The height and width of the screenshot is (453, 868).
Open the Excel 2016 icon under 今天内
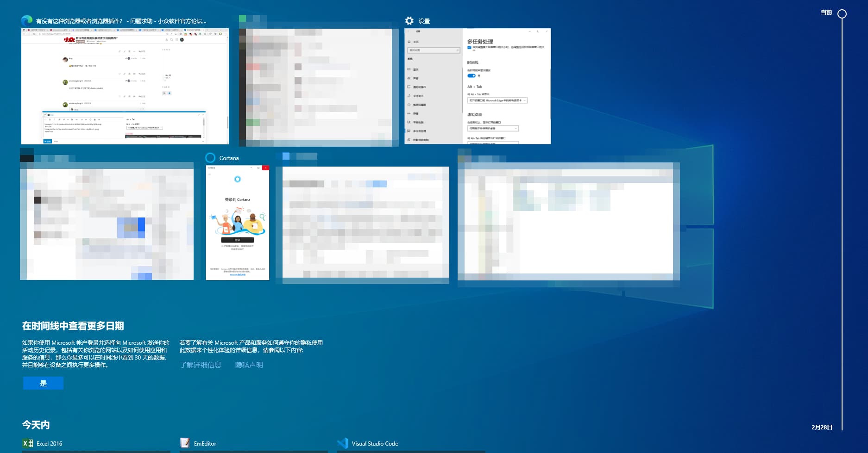coord(28,443)
